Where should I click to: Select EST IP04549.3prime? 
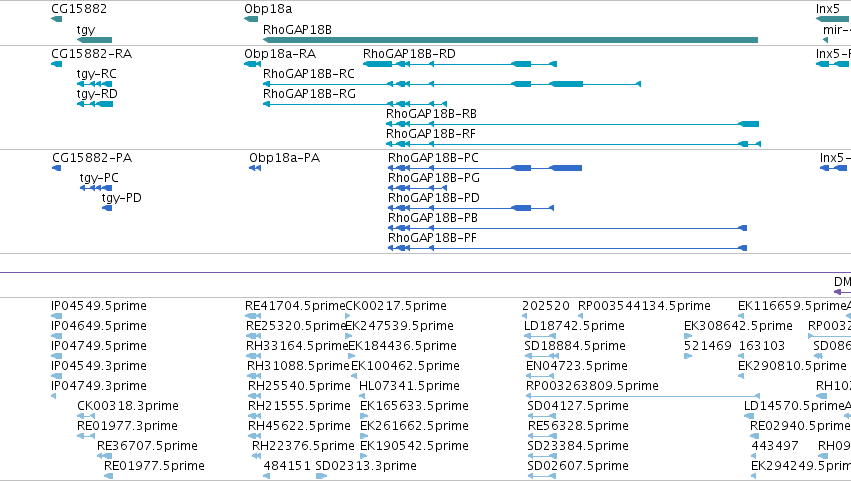point(99,366)
